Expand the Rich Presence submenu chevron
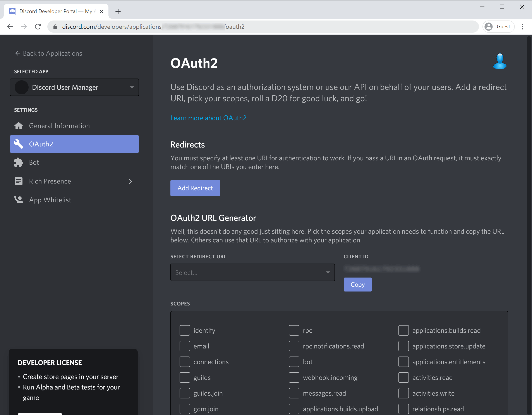The height and width of the screenshot is (415, 532). coord(130,181)
